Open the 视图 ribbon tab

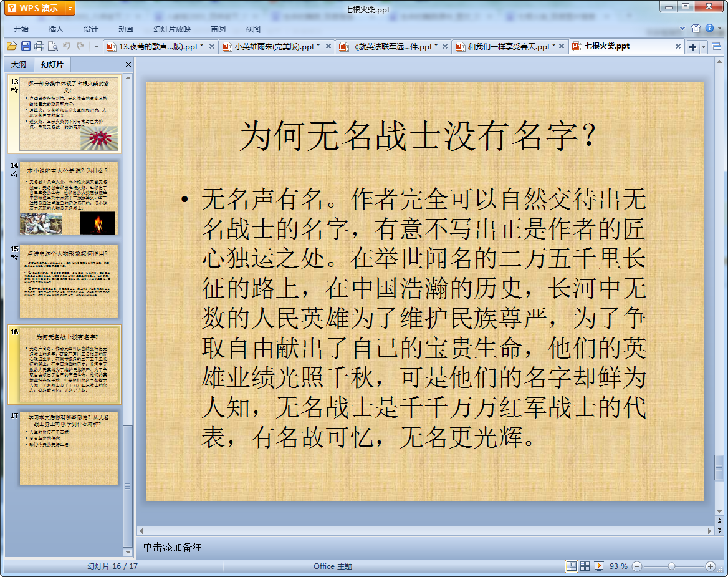pyautogui.click(x=252, y=29)
